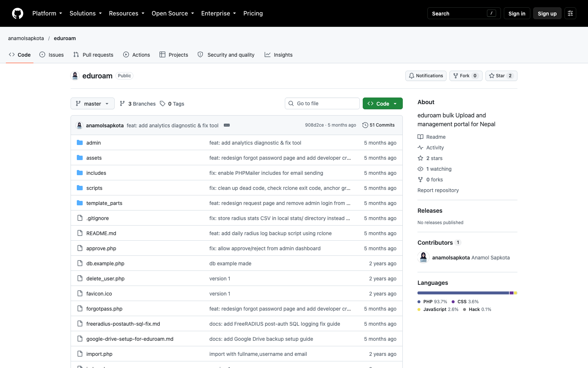Star the eduroam repository
The width and height of the screenshot is (588, 368).
click(x=501, y=76)
